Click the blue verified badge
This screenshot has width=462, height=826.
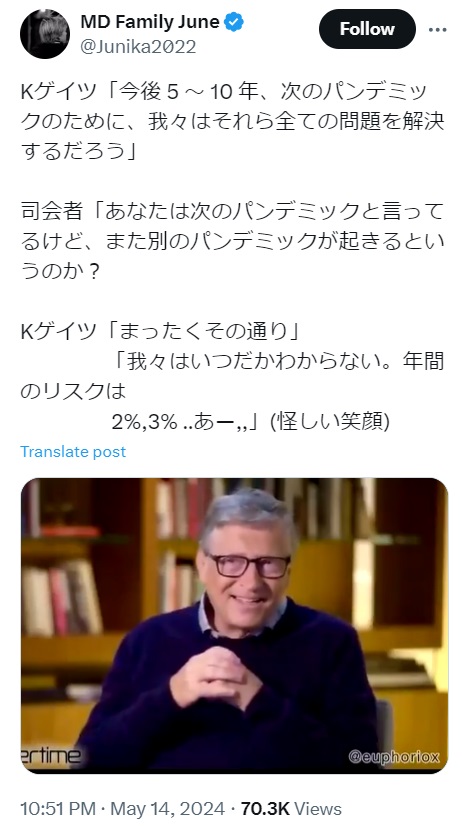pyautogui.click(x=234, y=22)
